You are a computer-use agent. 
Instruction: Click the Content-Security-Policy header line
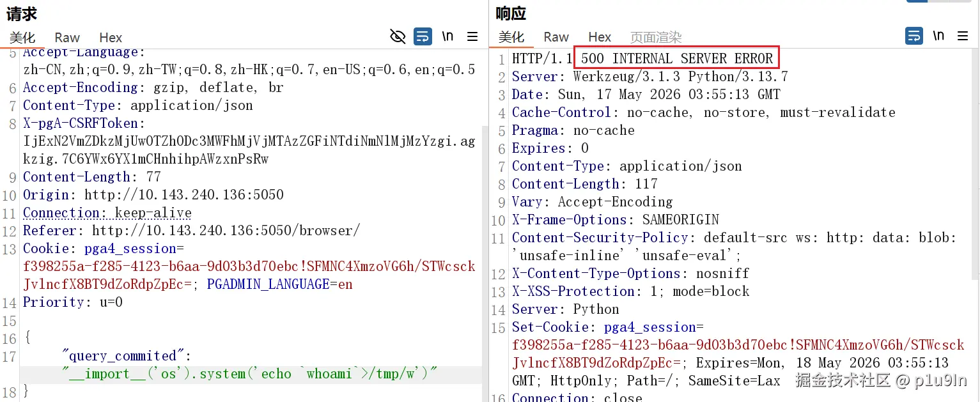click(734, 238)
